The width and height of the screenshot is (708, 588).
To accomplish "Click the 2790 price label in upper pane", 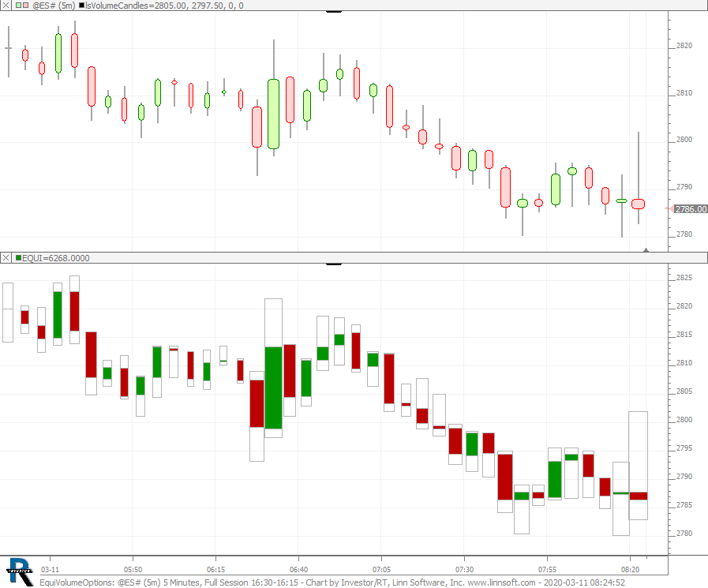I will 684,187.
